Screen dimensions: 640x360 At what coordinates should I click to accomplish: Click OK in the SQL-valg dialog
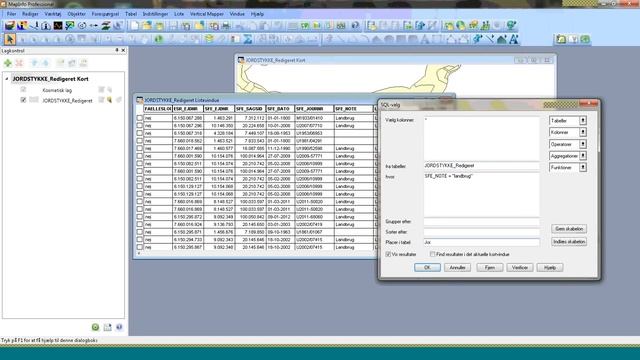(427, 267)
